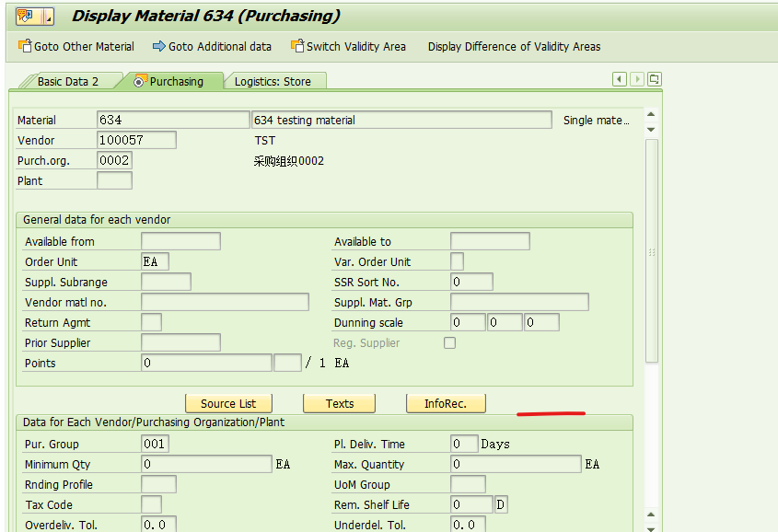Select the Purchasing tab
Viewport: 778px width, 532px height.
170,81
